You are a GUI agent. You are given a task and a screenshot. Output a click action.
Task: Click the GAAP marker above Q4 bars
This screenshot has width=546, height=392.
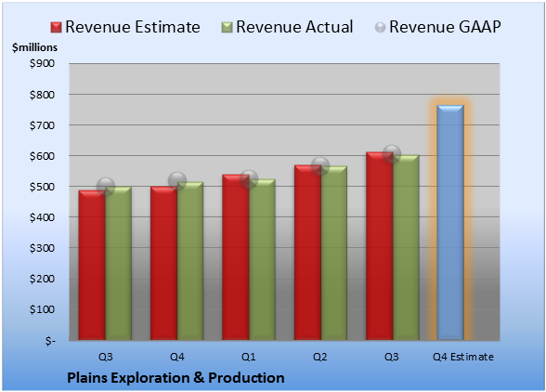pos(177,181)
